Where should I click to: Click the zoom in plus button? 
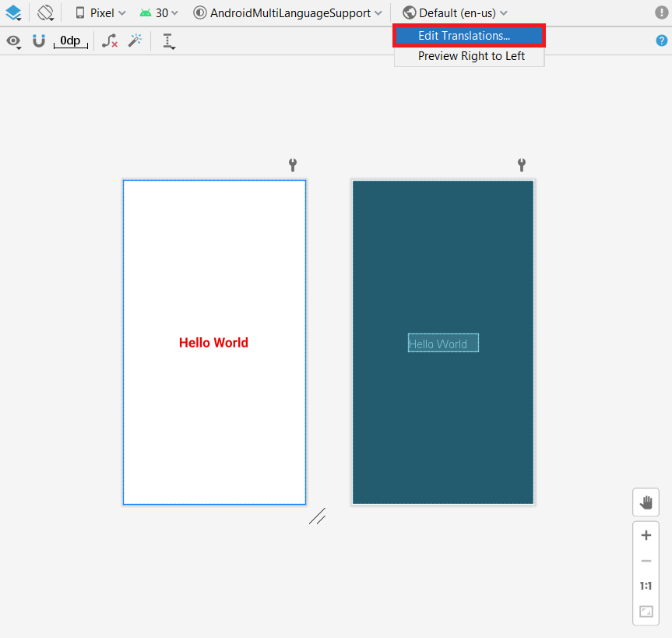pos(646,535)
